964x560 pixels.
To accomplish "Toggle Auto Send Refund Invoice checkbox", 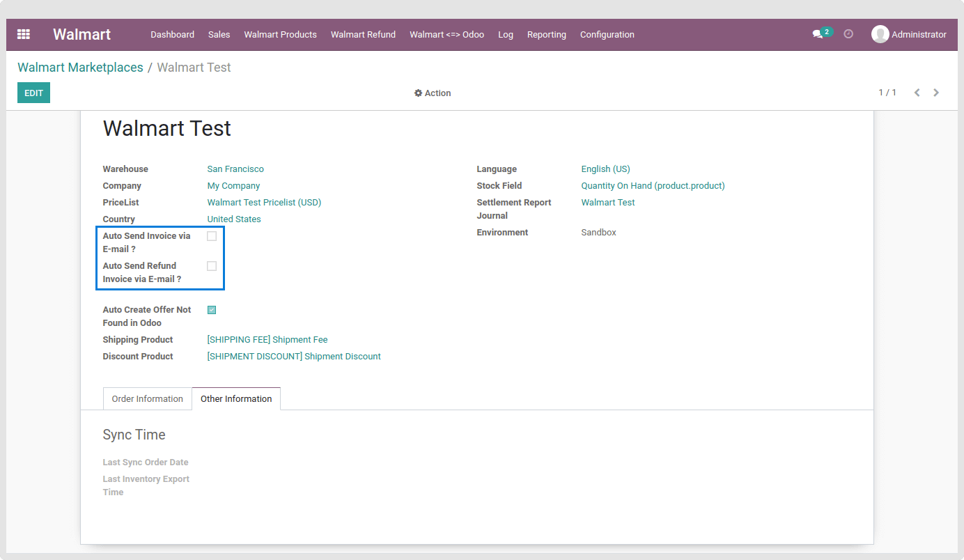I will (212, 266).
